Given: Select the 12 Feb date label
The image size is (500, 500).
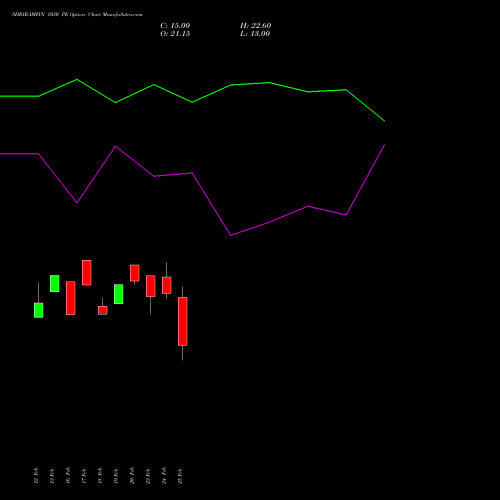Looking at the screenshot, I should (36, 476).
